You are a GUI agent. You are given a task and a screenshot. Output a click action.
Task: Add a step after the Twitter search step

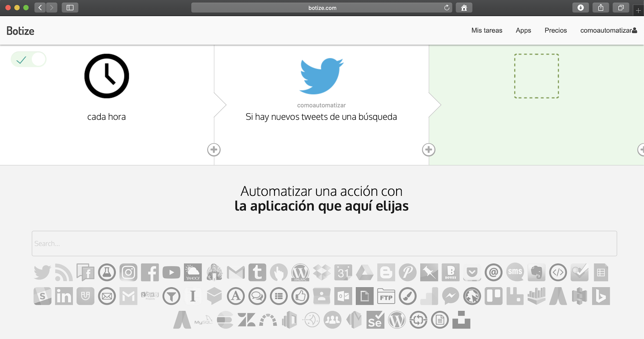[x=429, y=150]
